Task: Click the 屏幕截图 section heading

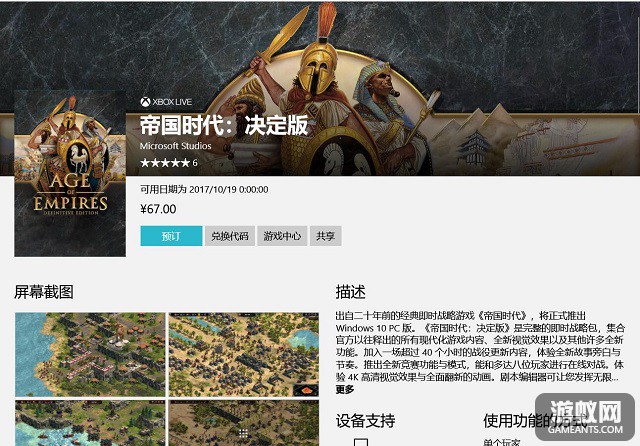Action: point(44,292)
